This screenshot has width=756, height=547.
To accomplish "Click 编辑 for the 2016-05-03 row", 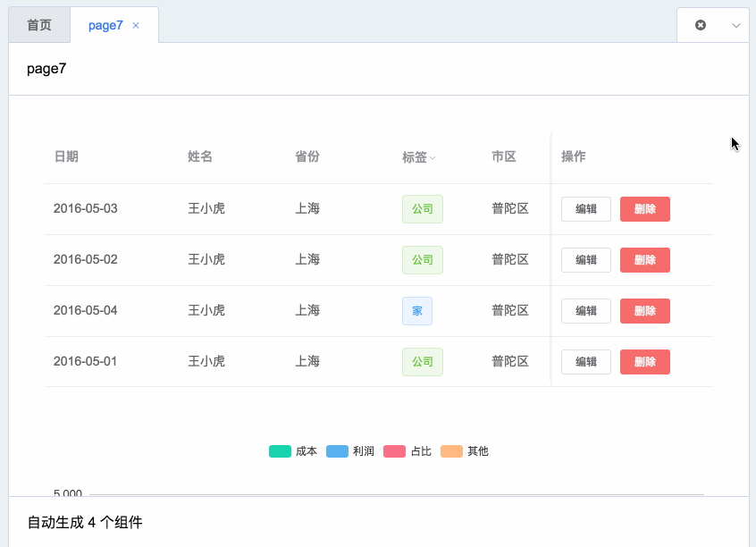I will pos(586,209).
